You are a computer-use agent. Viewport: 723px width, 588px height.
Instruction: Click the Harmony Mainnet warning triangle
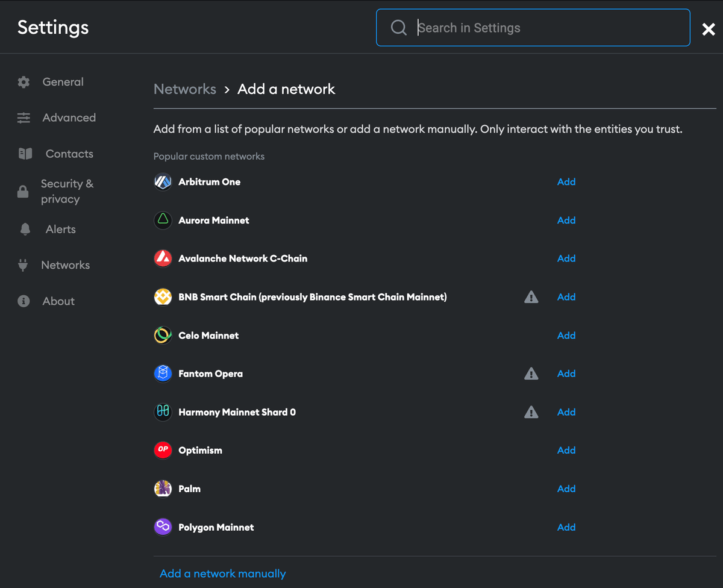pos(531,412)
